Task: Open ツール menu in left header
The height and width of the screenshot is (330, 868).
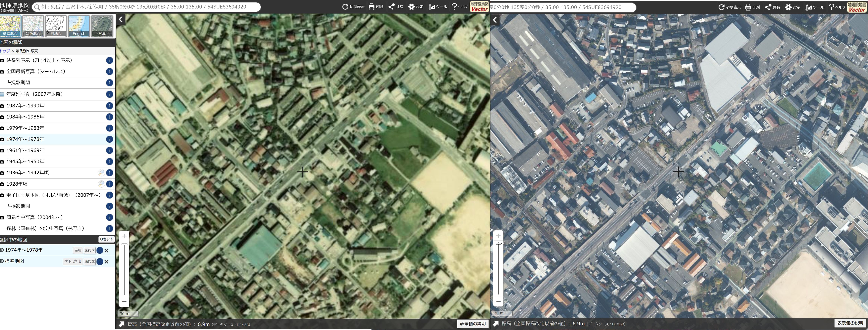Action: click(x=438, y=7)
